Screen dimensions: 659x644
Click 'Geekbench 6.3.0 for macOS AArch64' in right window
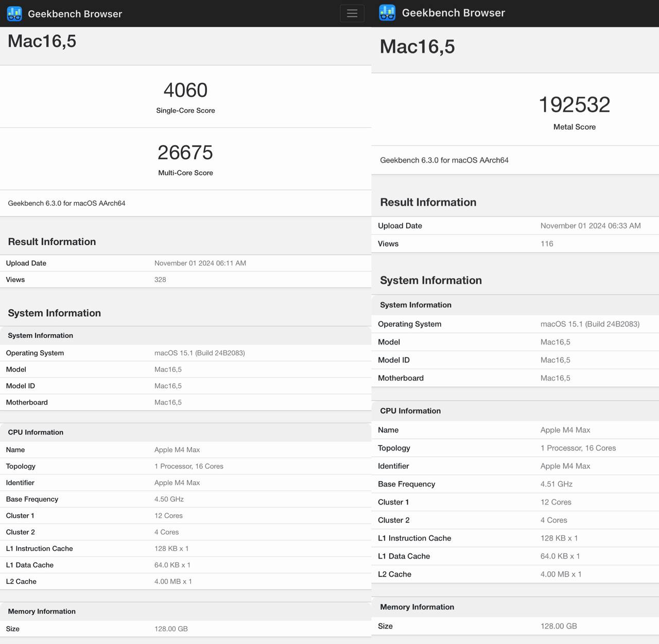coord(444,160)
